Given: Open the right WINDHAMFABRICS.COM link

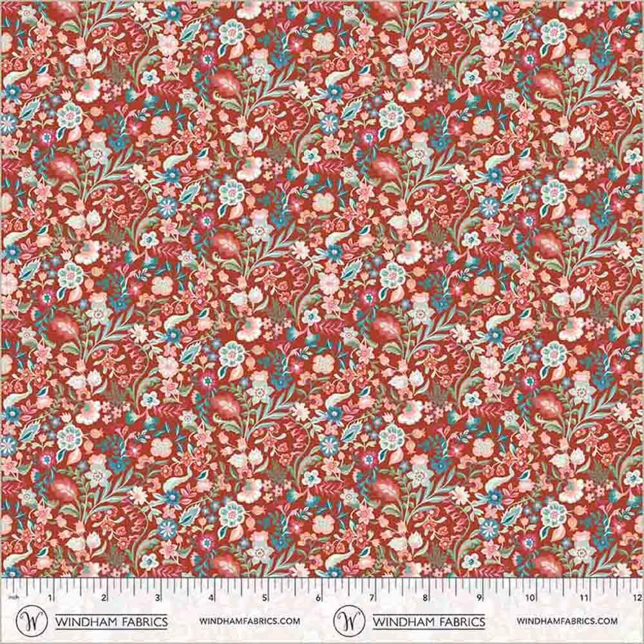Looking at the screenshot, I should click(567, 621).
